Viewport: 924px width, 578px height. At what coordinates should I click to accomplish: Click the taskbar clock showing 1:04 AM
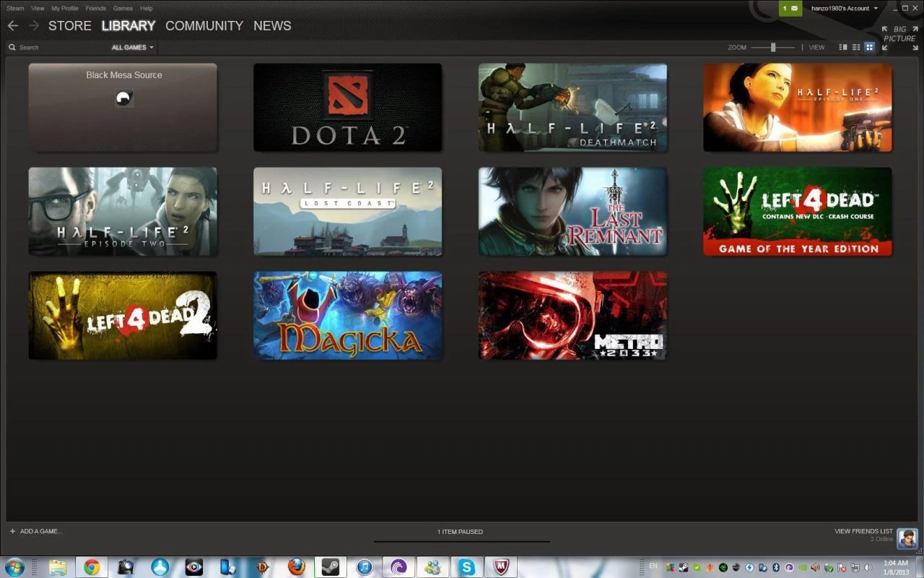click(896, 567)
